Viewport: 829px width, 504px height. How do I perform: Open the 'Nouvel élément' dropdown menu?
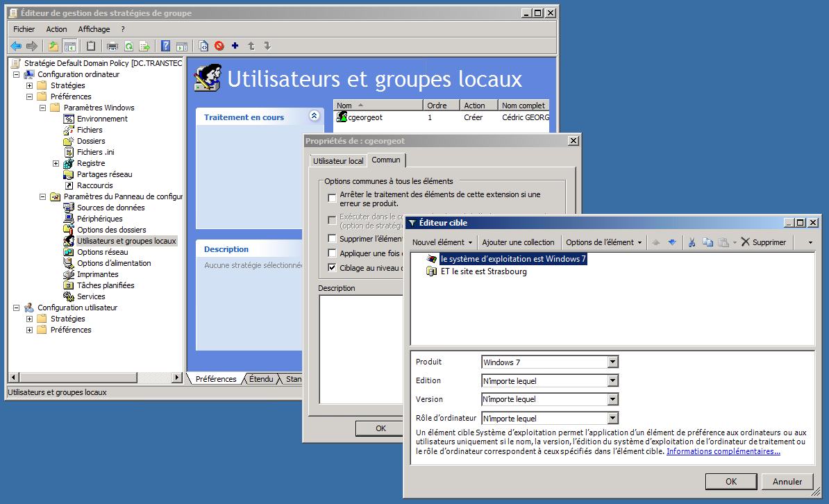click(442, 242)
